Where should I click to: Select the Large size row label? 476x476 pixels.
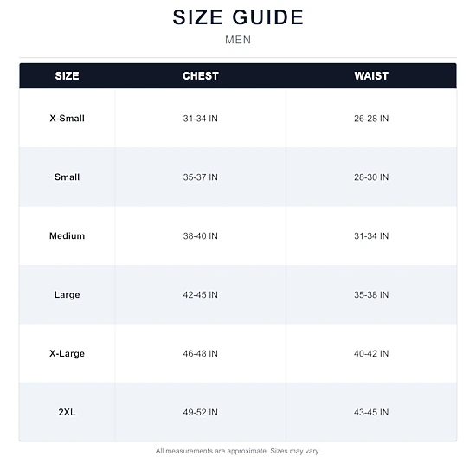pyautogui.click(x=68, y=295)
